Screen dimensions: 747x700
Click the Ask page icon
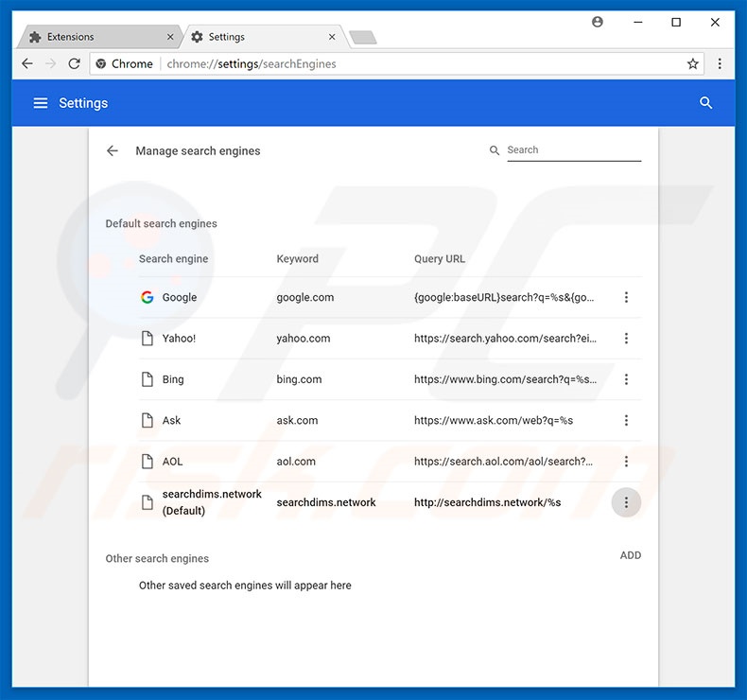(x=148, y=420)
